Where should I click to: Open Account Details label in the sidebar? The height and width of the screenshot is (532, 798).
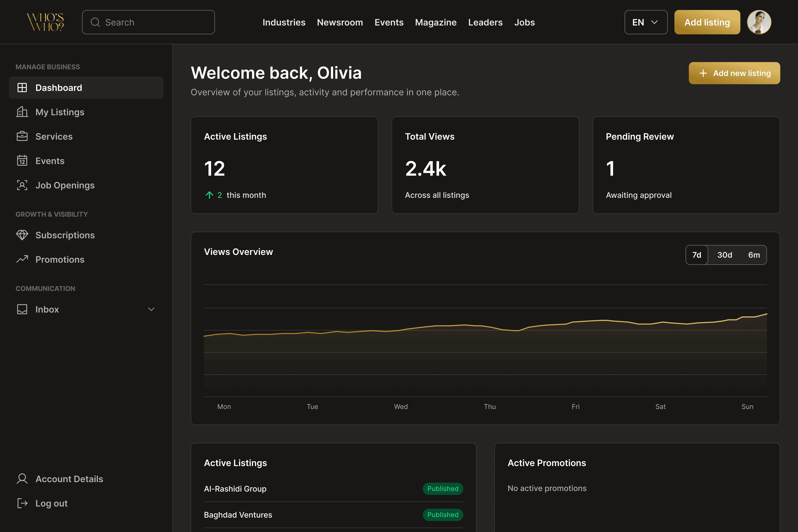coord(69,479)
